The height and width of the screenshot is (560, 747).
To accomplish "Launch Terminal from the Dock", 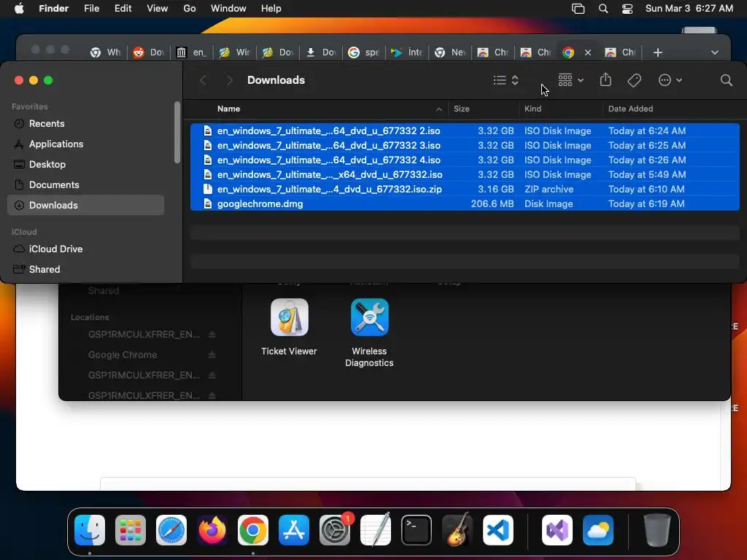I will (x=417, y=530).
